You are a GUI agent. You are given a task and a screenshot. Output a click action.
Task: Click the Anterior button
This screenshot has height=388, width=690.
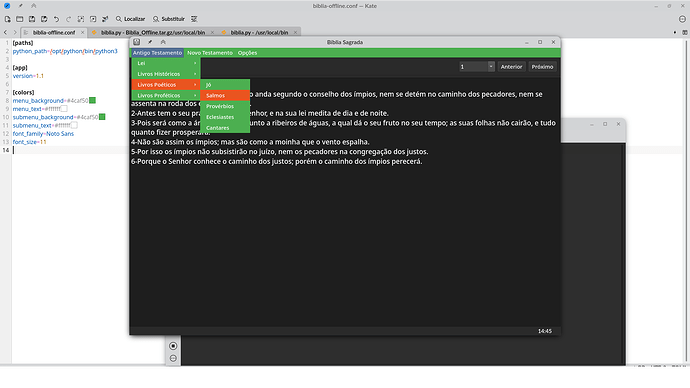(511, 67)
